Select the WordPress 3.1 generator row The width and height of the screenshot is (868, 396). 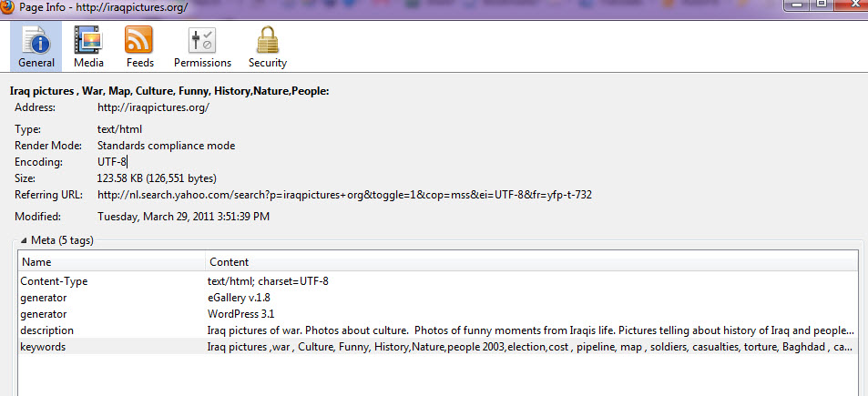coord(438,314)
